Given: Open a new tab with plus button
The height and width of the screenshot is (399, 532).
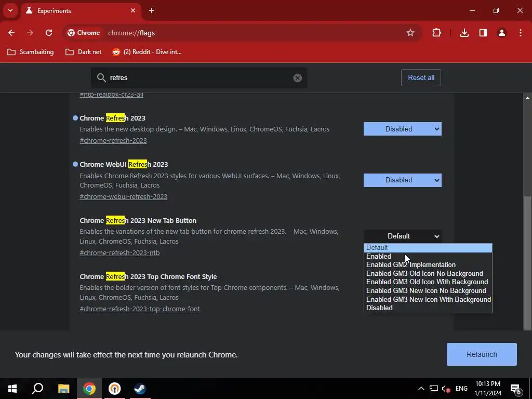Looking at the screenshot, I should click(x=152, y=10).
